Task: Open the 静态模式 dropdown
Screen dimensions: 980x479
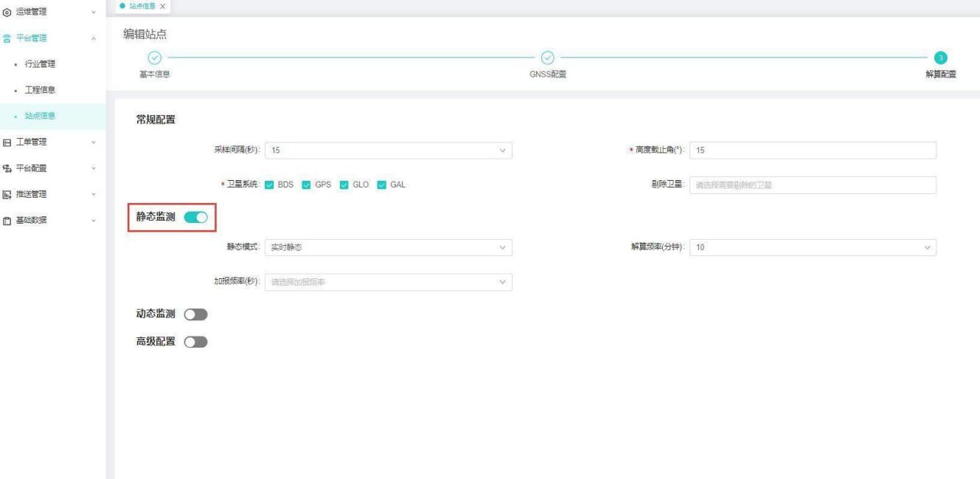Action: 388,247
